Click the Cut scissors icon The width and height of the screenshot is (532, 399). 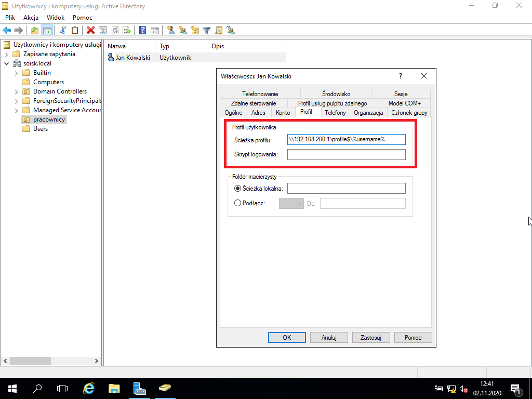click(x=63, y=31)
